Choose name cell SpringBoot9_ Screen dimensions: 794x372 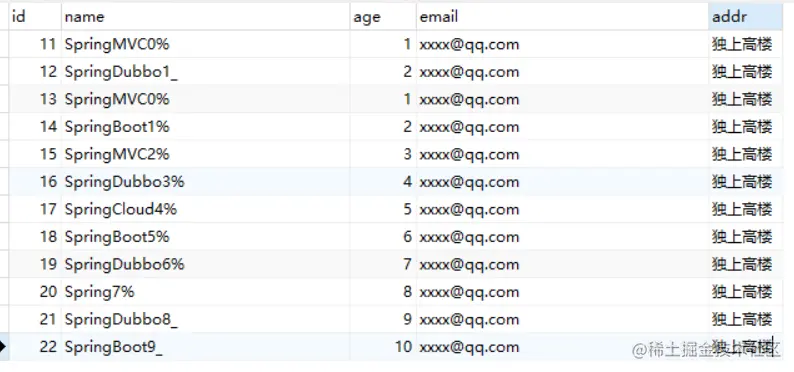pos(206,347)
